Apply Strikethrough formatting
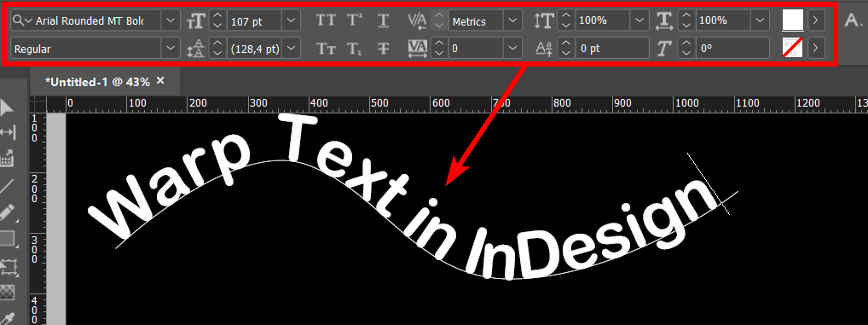This screenshot has height=325, width=868. 384,49
